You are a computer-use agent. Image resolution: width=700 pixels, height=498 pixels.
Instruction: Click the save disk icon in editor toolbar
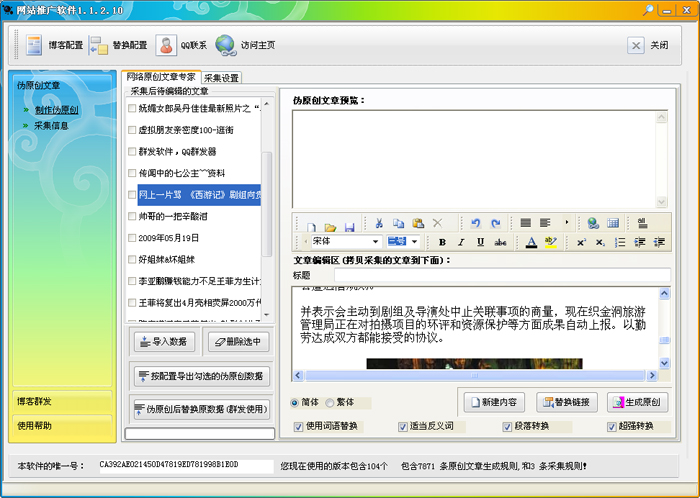(349, 227)
